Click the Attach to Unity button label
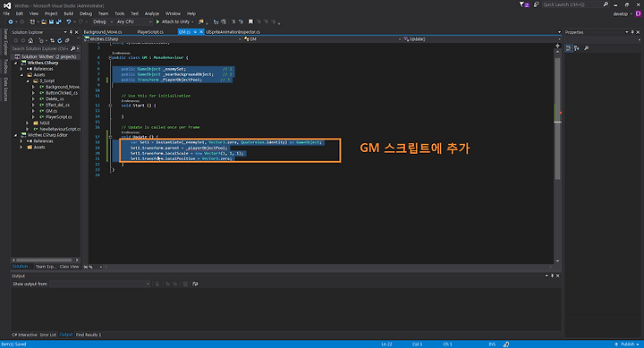The image size is (644, 348). coord(176,21)
